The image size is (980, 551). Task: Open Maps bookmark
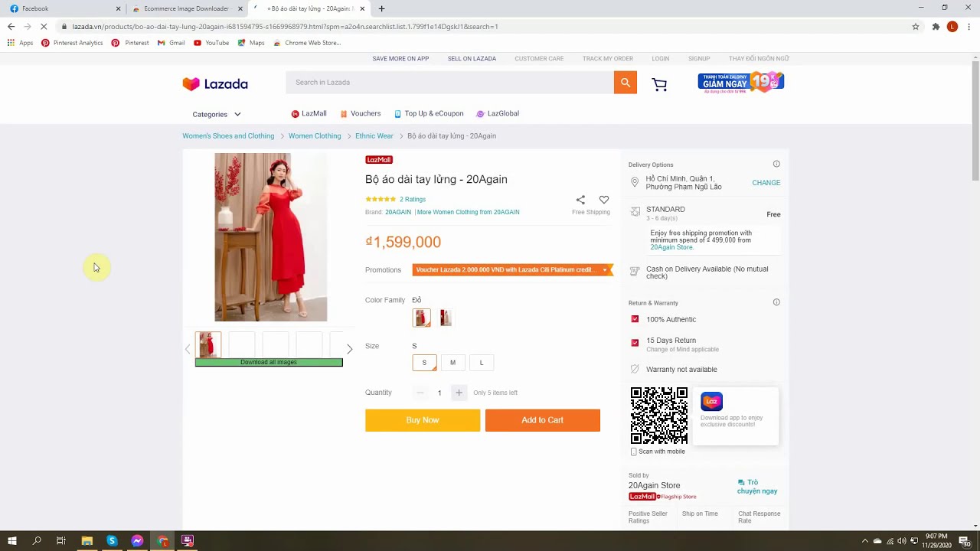[251, 43]
